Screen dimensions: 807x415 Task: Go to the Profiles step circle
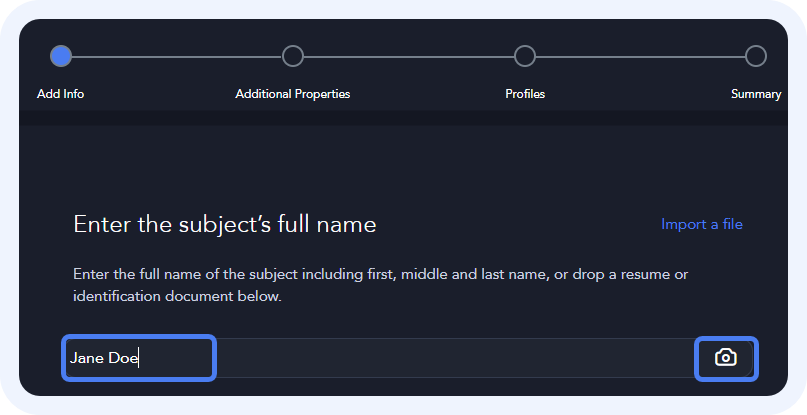click(525, 56)
